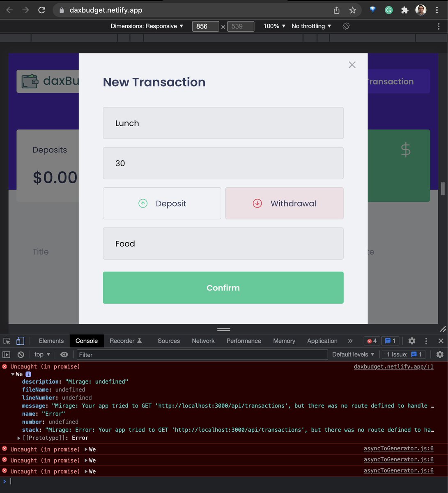Collapse the expanded We error object

click(13, 374)
